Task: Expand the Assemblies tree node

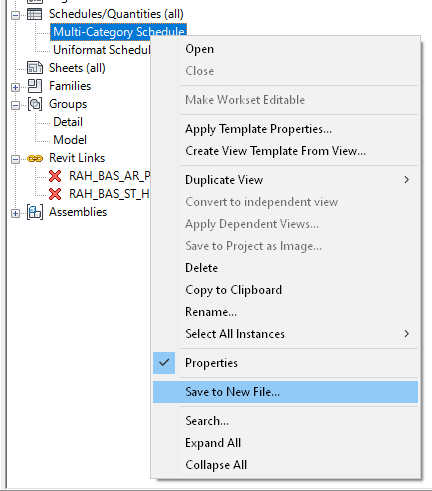Action: coord(15,213)
